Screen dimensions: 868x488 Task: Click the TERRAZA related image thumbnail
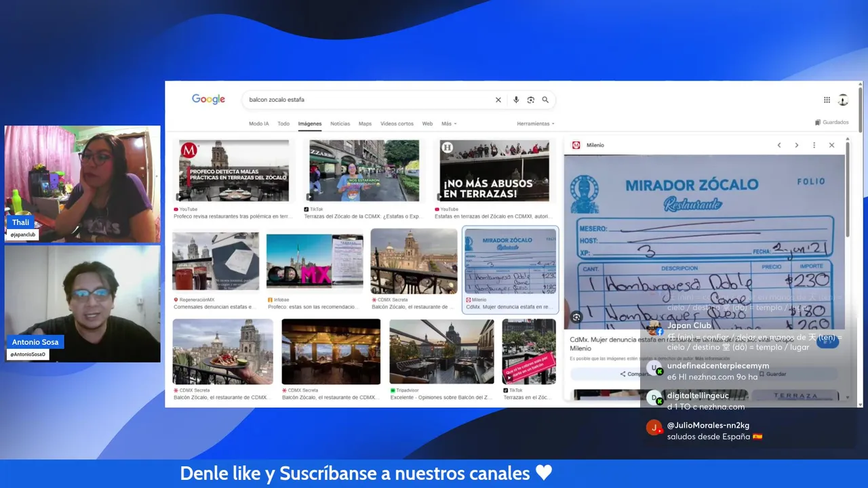796,396
